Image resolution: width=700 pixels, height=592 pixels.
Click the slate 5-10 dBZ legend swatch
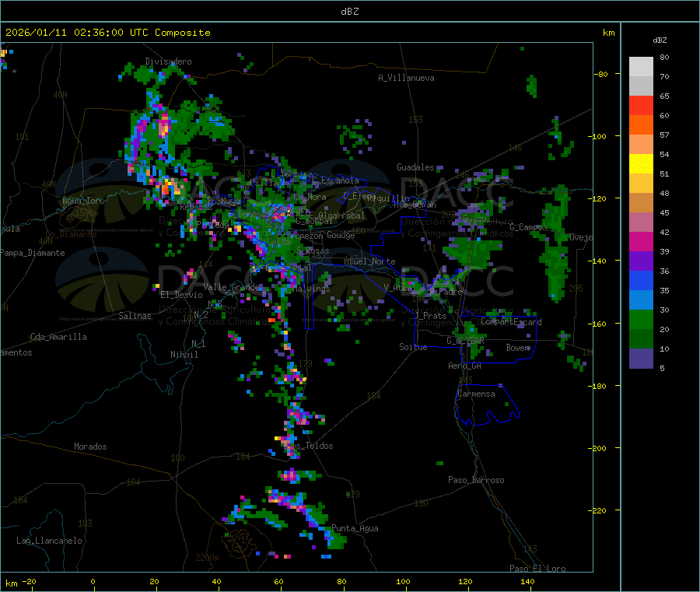641,359
